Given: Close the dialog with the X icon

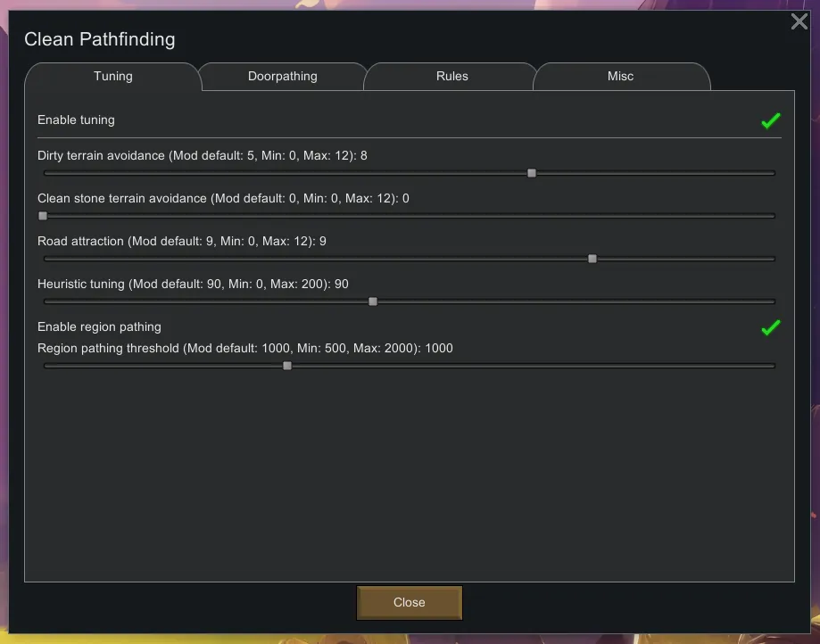Looking at the screenshot, I should [x=799, y=21].
